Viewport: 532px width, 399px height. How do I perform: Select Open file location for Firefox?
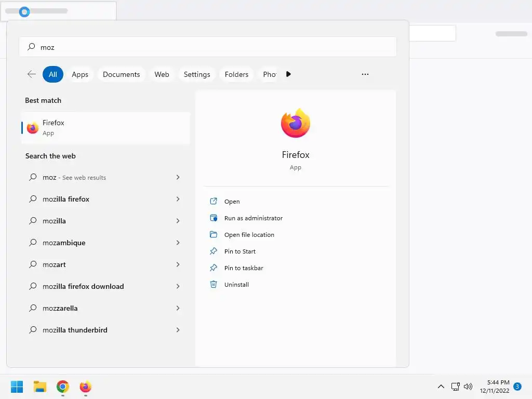249,235
